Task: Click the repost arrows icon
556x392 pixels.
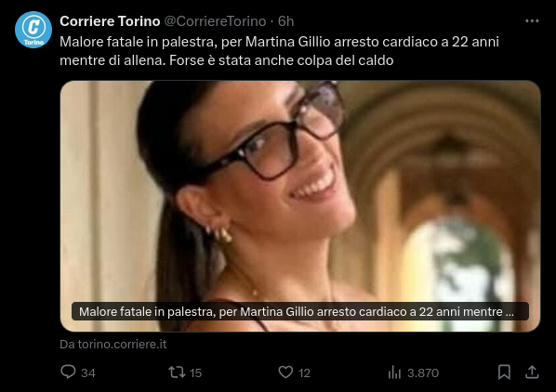Action: click(177, 372)
